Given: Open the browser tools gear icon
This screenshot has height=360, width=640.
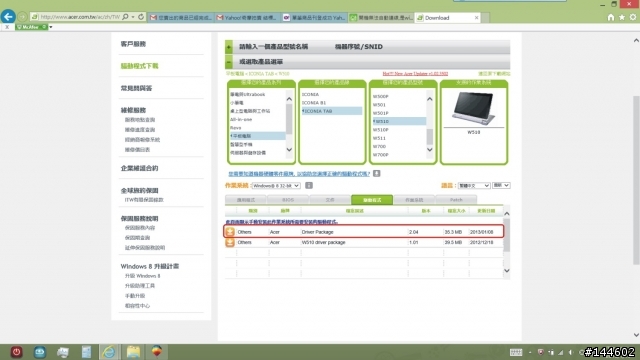Looking at the screenshot, I should [633, 17].
